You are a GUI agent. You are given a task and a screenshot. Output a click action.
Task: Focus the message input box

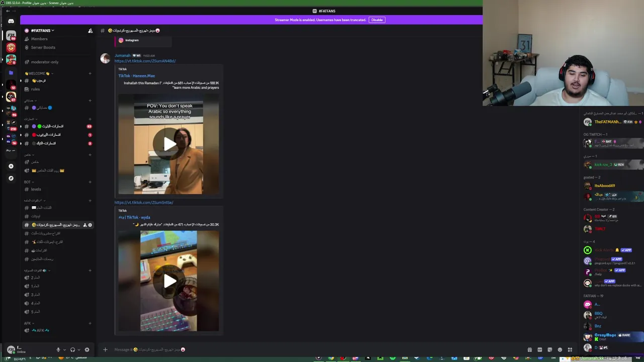tap(317, 349)
